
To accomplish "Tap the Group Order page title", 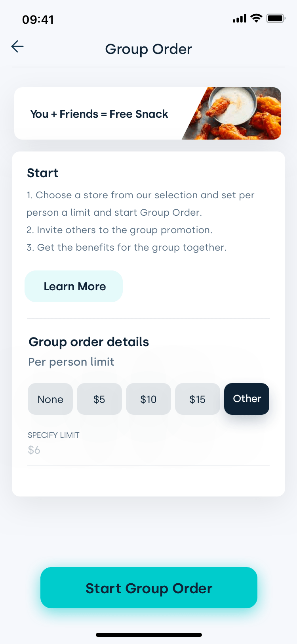I will click(x=148, y=49).
